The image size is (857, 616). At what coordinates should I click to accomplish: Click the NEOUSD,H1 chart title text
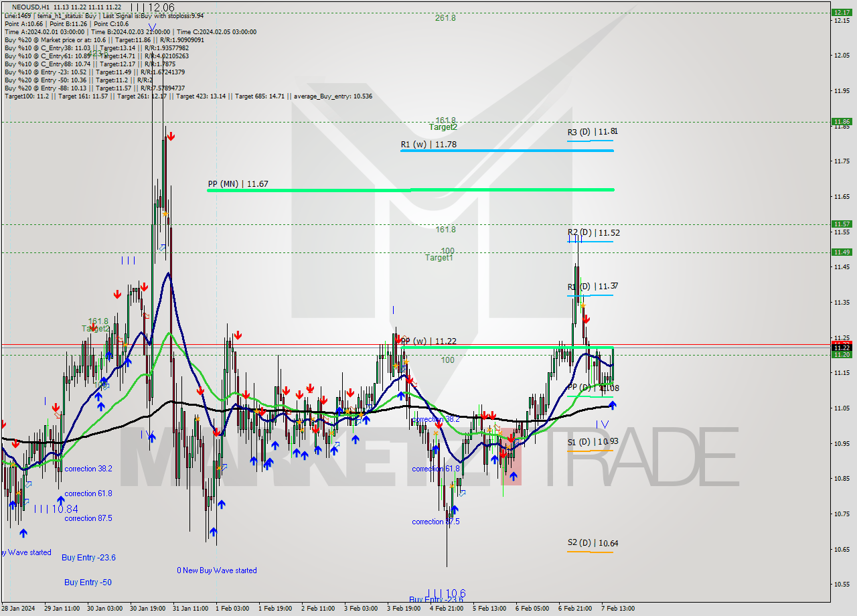(x=31, y=7)
